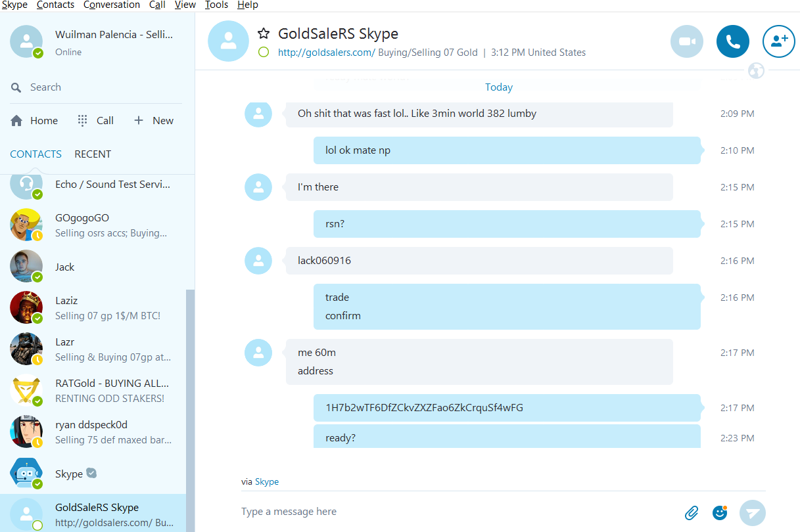Click message 'Oh shit that was fast lol'
This screenshot has width=800, height=532.
(x=479, y=114)
